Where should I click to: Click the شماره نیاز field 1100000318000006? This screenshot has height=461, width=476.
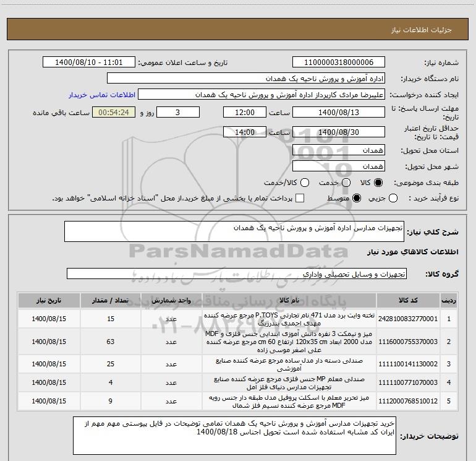click(x=339, y=62)
